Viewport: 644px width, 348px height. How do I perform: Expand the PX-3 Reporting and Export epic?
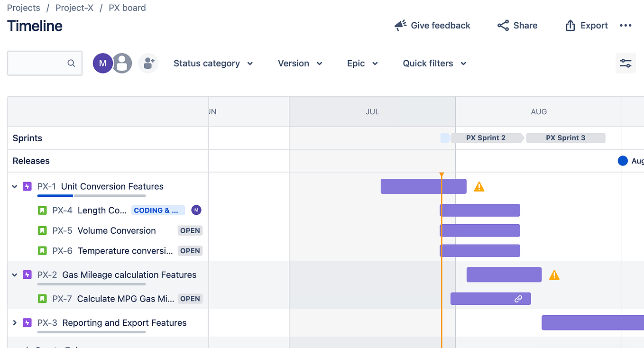click(x=15, y=323)
